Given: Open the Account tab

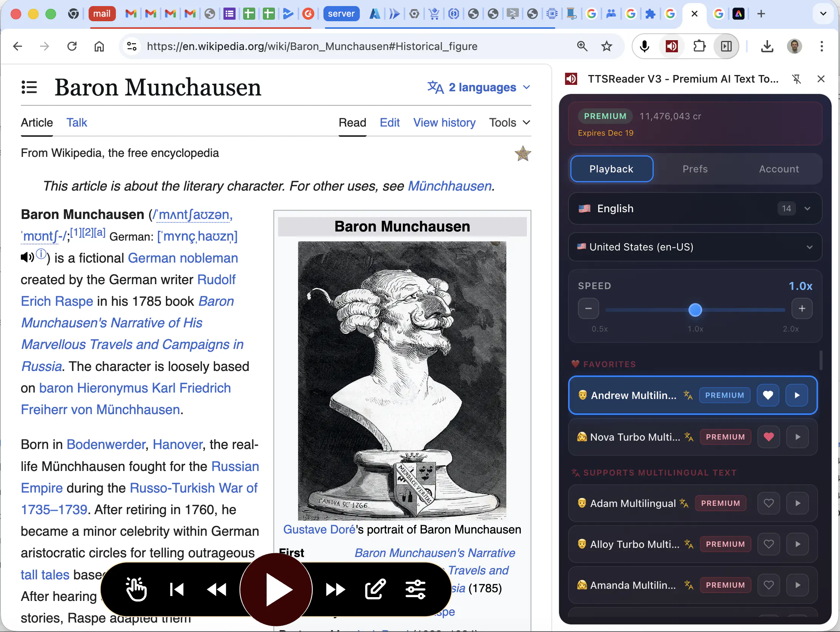Looking at the screenshot, I should (x=779, y=169).
